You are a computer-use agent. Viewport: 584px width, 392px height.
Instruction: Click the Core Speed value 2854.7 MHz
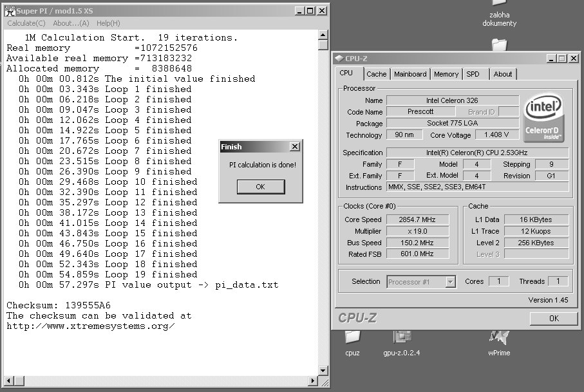point(417,219)
